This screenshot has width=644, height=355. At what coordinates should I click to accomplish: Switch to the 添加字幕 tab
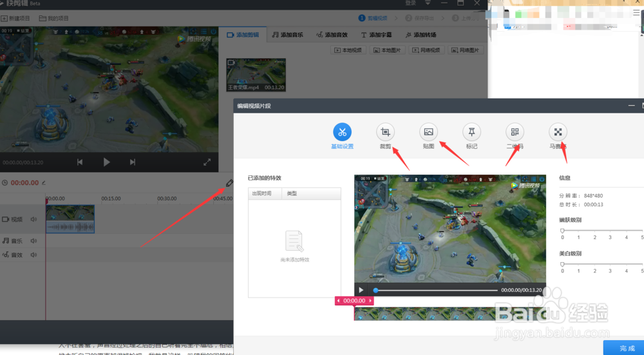click(x=376, y=35)
